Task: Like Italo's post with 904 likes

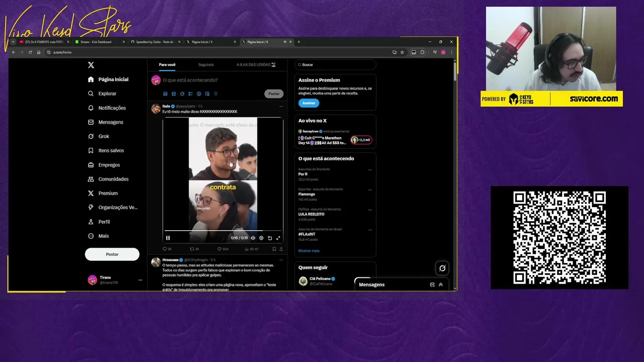Action: (219, 249)
